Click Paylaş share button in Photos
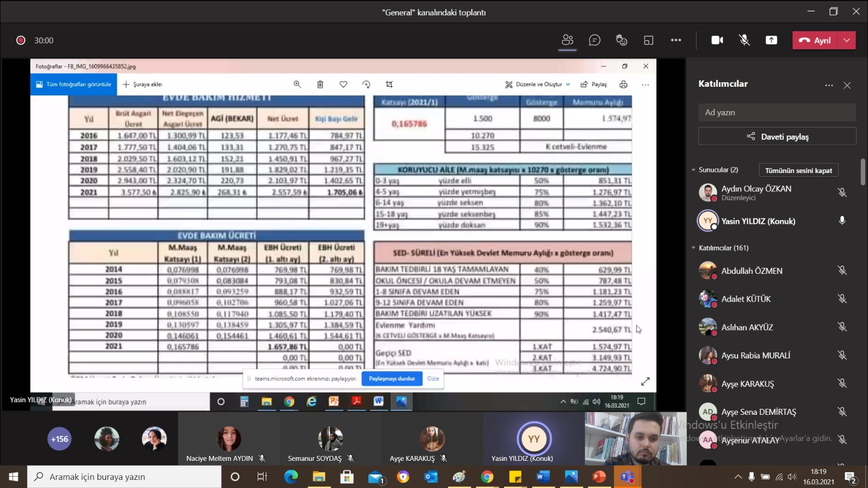868x488 pixels. [x=593, y=84]
